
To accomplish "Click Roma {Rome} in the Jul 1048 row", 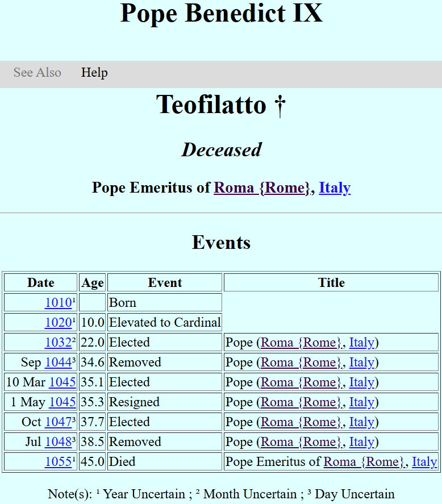I will pyautogui.click(x=301, y=442).
